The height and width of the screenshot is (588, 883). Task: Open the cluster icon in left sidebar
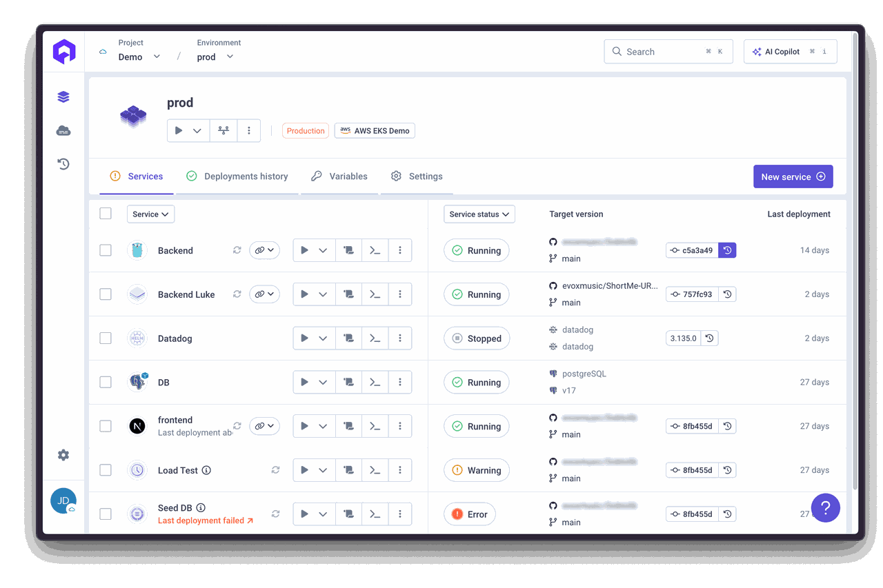click(x=63, y=131)
